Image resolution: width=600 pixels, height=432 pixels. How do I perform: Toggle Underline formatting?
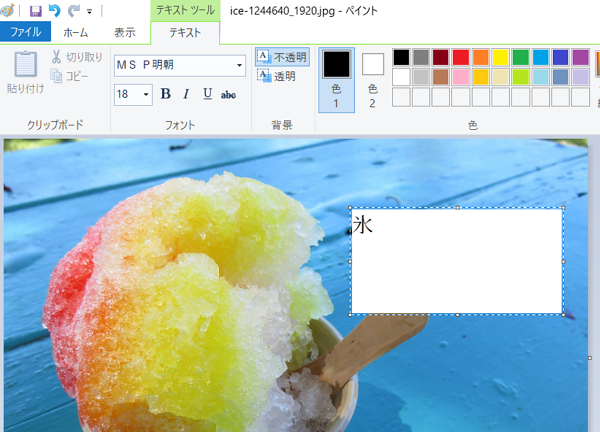[207, 94]
